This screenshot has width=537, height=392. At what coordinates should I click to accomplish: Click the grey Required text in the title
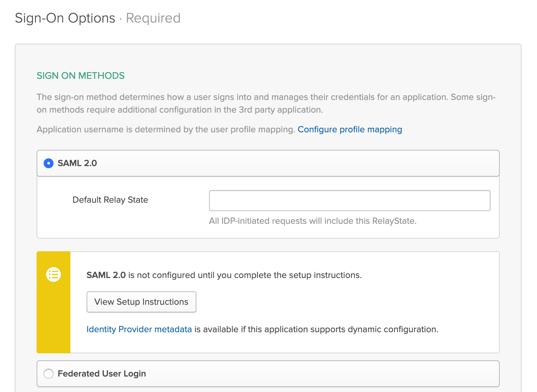[x=153, y=18]
